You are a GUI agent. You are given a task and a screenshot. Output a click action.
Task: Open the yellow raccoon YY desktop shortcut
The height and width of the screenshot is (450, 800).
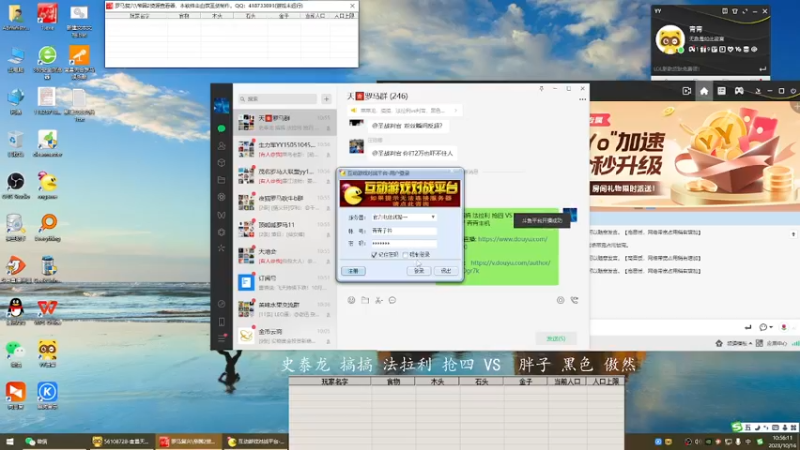[47, 354]
